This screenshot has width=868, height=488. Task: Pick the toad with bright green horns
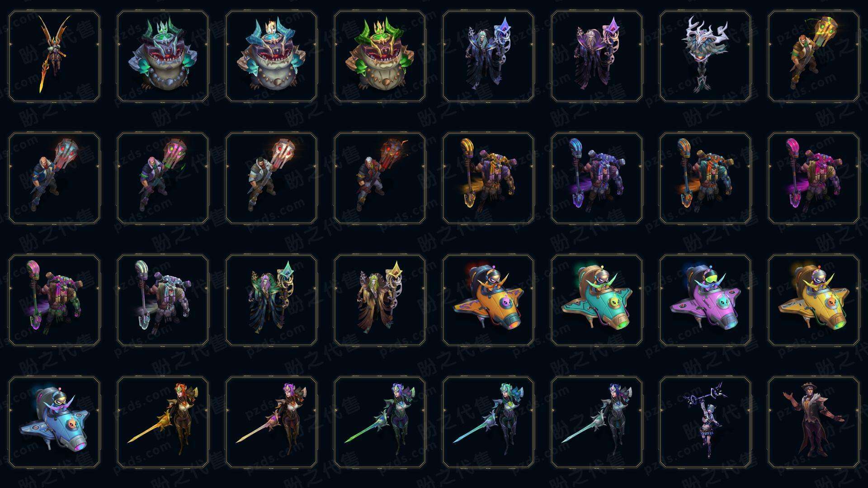[x=380, y=56]
